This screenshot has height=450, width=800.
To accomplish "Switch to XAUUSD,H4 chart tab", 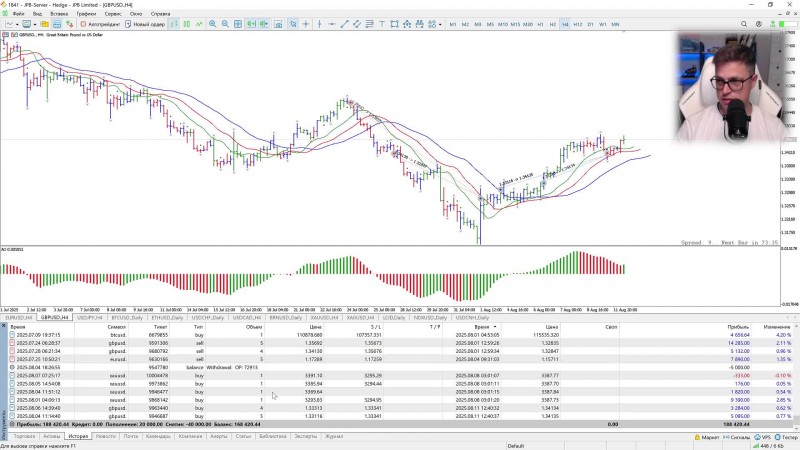I will 324,317.
